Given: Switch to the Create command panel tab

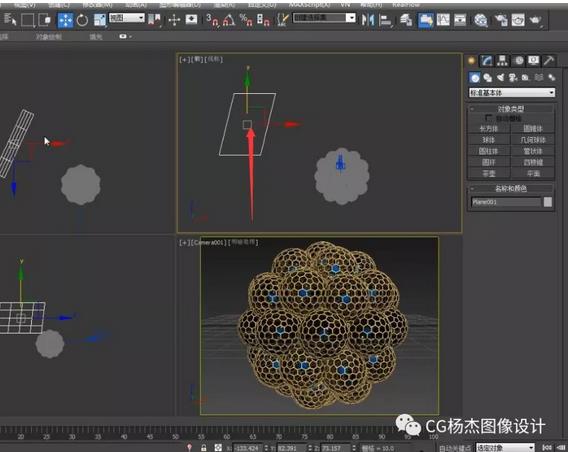Looking at the screenshot, I should tap(471, 60).
